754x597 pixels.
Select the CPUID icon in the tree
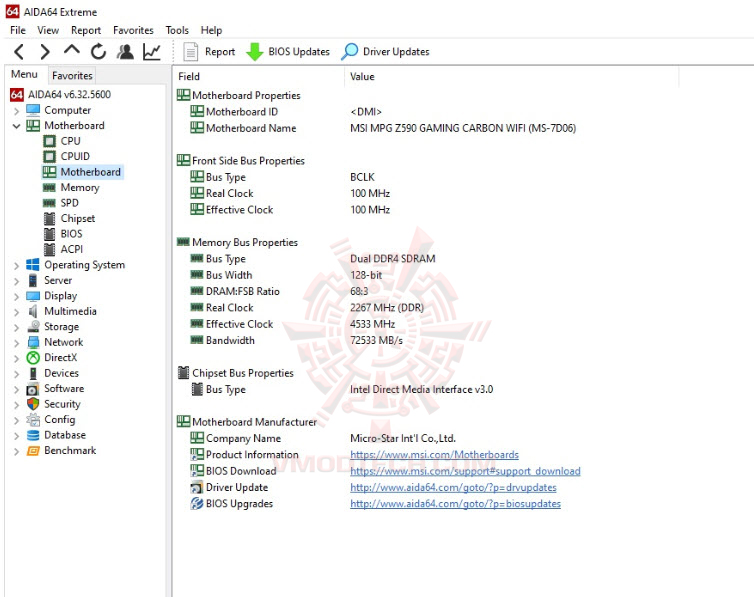pyautogui.click(x=49, y=156)
